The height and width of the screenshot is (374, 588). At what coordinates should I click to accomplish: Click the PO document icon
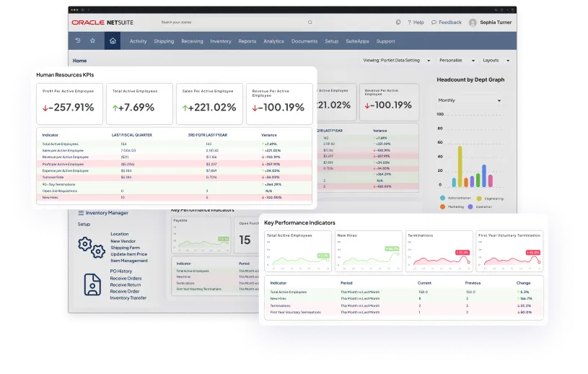pyautogui.click(x=92, y=284)
